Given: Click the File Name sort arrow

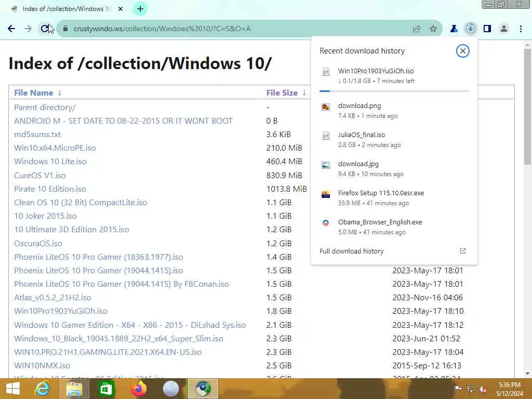Looking at the screenshot, I should (60, 92).
